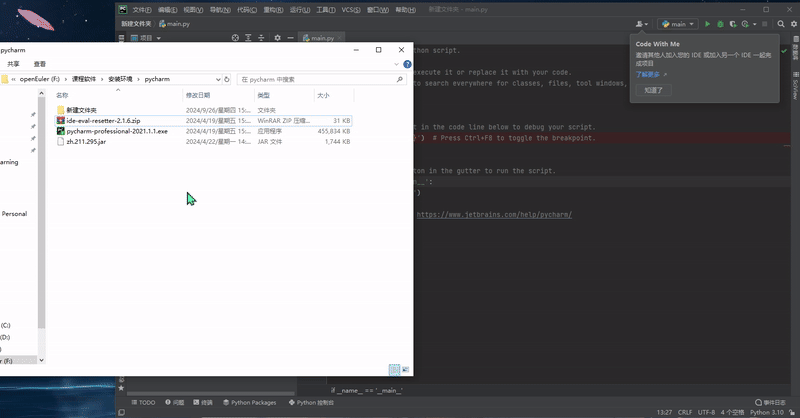This screenshot has width=800, height=418.
Task: Open project panel options gear
Action: point(278,38)
